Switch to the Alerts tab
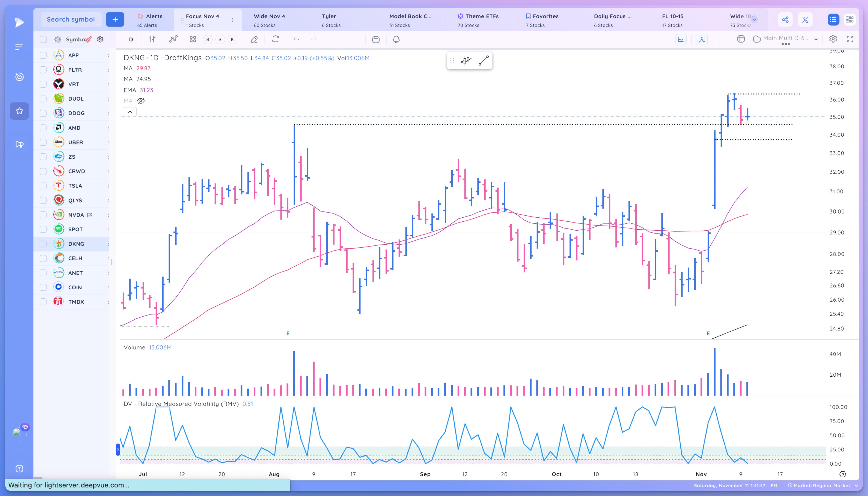 click(x=150, y=20)
